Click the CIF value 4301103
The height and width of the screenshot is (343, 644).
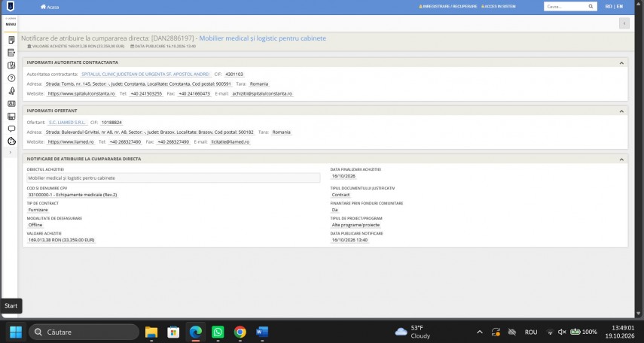tap(234, 74)
